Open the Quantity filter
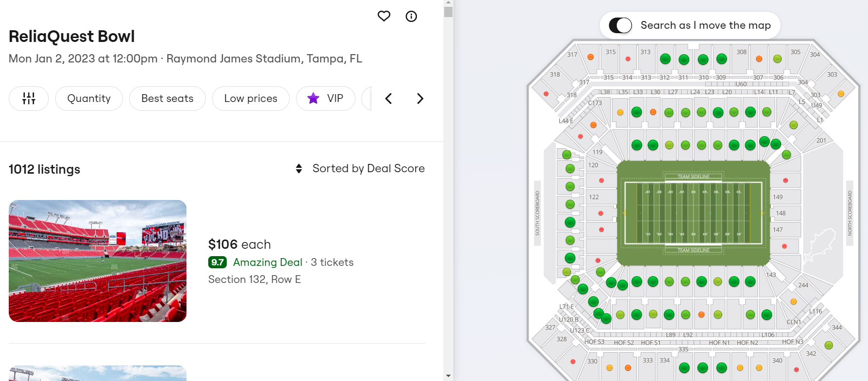868x381 pixels. click(x=89, y=99)
